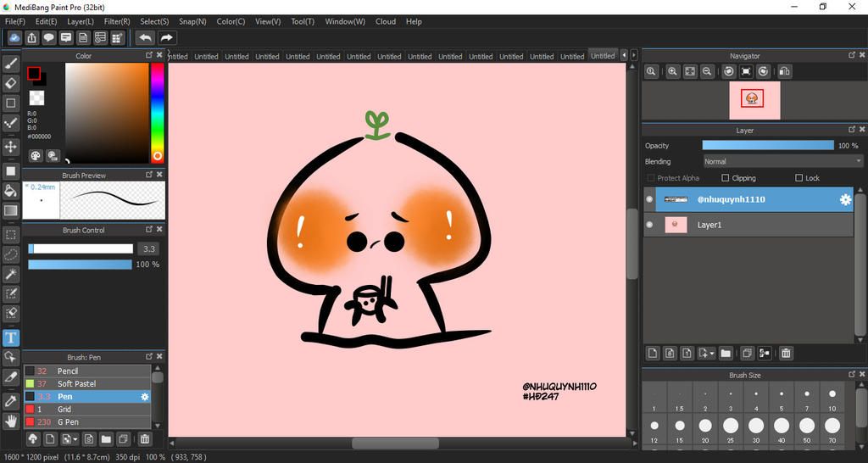Delete brush with trash icon in Brush panel

tap(144, 439)
